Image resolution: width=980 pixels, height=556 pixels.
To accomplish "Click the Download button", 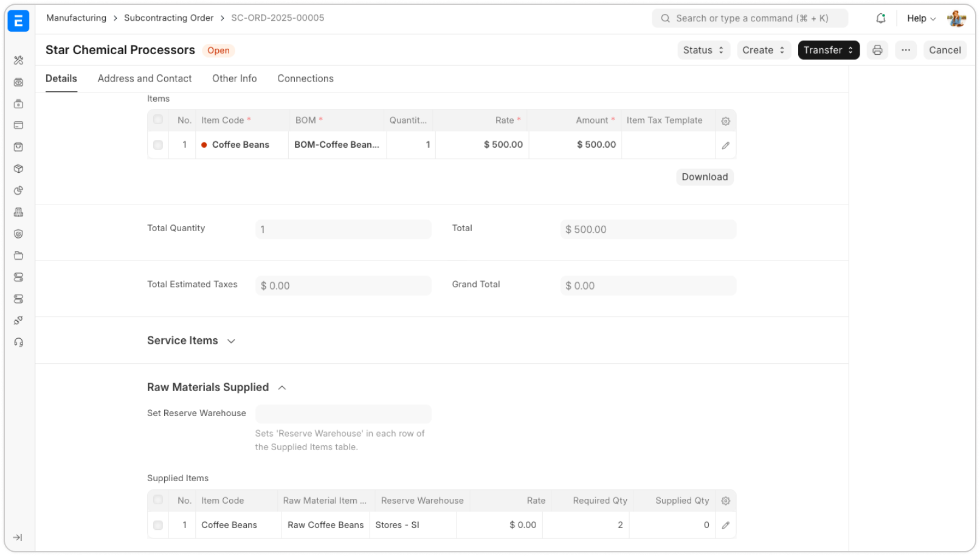I will tap(705, 177).
